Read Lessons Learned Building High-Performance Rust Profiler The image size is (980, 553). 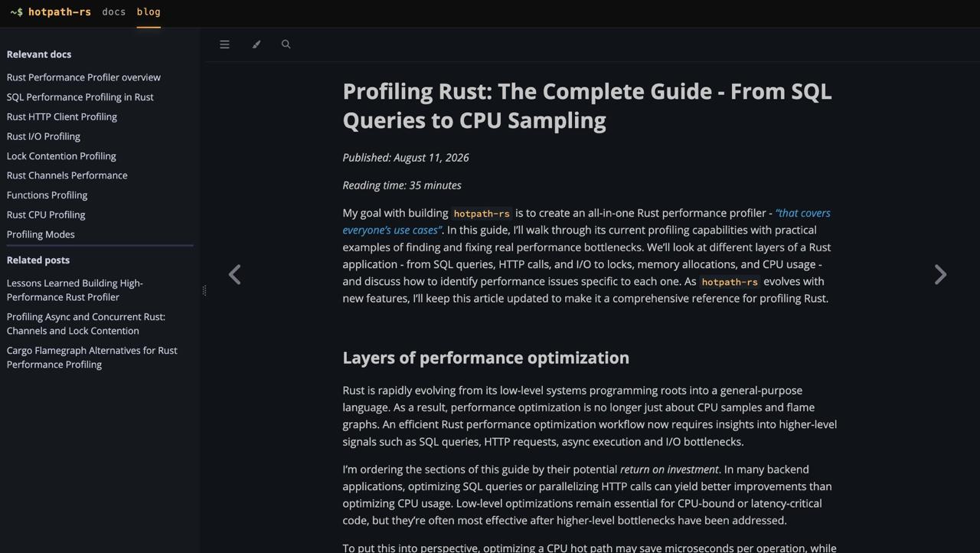pyautogui.click(x=75, y=290)
